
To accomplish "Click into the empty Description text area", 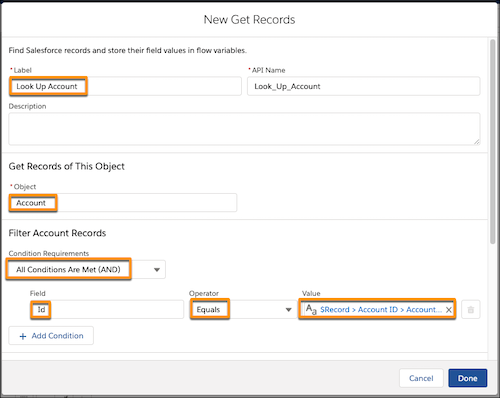I will pos(244,129).
